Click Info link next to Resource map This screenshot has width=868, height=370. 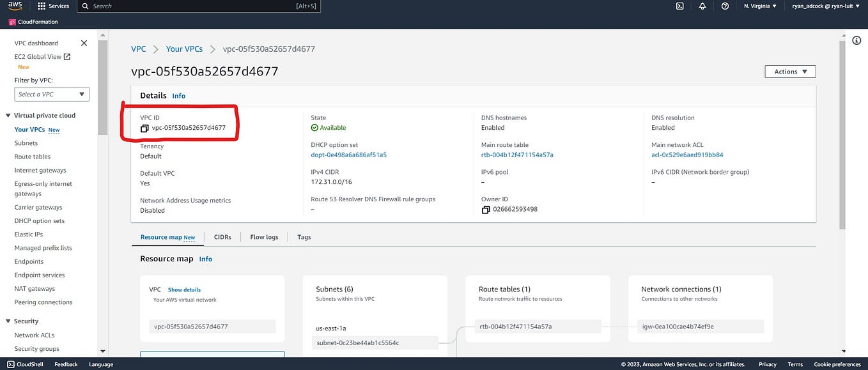point(206,259)
